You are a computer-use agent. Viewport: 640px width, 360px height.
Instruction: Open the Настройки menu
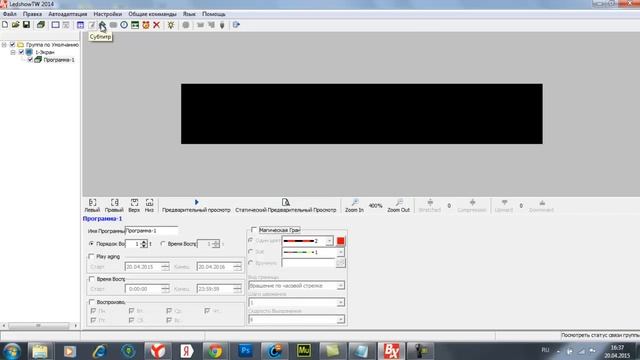pos(108,14)
